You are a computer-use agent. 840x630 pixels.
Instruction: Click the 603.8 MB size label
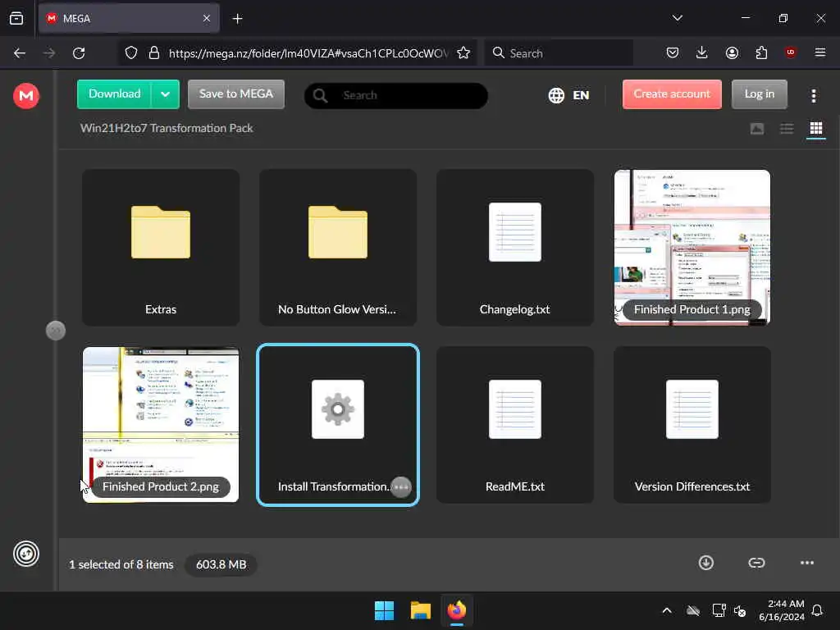221,564
